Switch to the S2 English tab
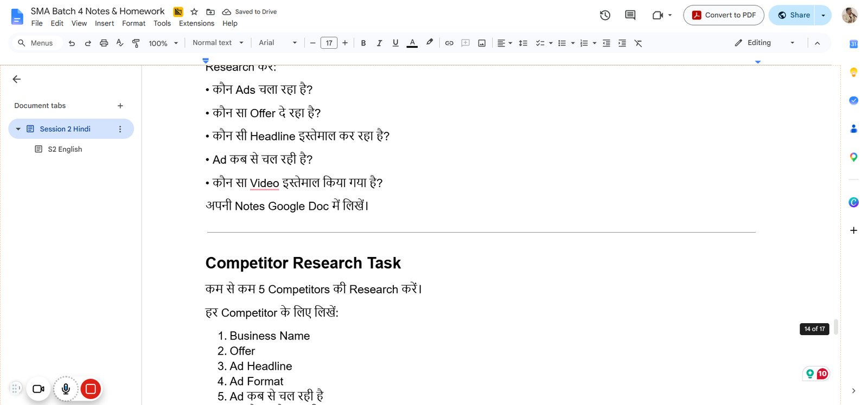The width and height of the screenshot is (868, 405). 65,149
